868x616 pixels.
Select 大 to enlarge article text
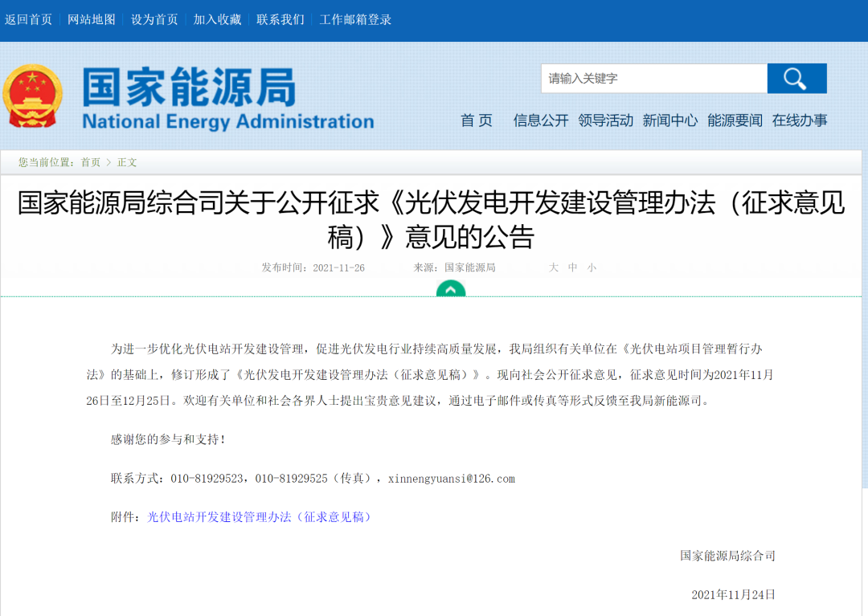coord(553,267)
